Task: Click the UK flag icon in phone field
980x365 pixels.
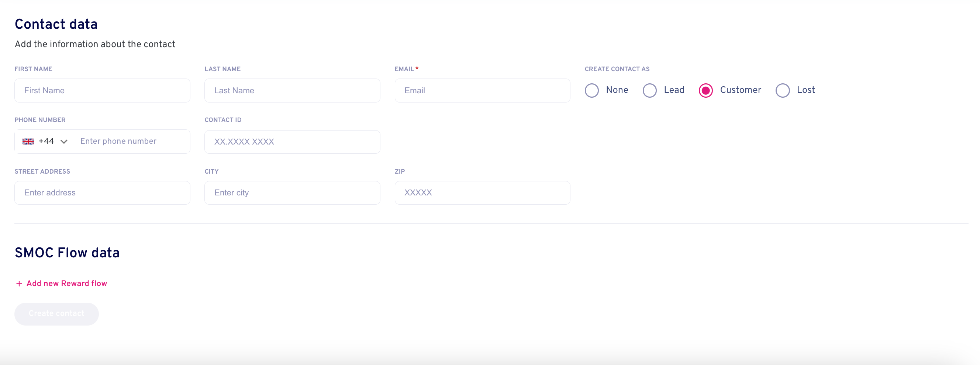Action: (x=28, y=142)
